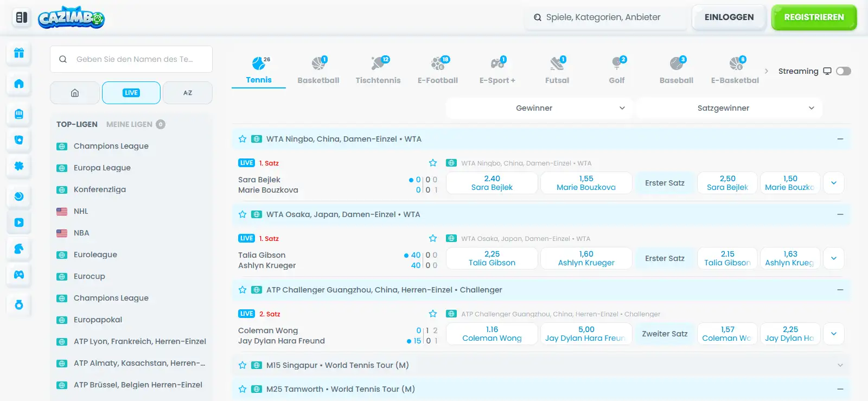Click the tennis ball sports sidebar icon

pyautogui.click(x=19, y=196)
